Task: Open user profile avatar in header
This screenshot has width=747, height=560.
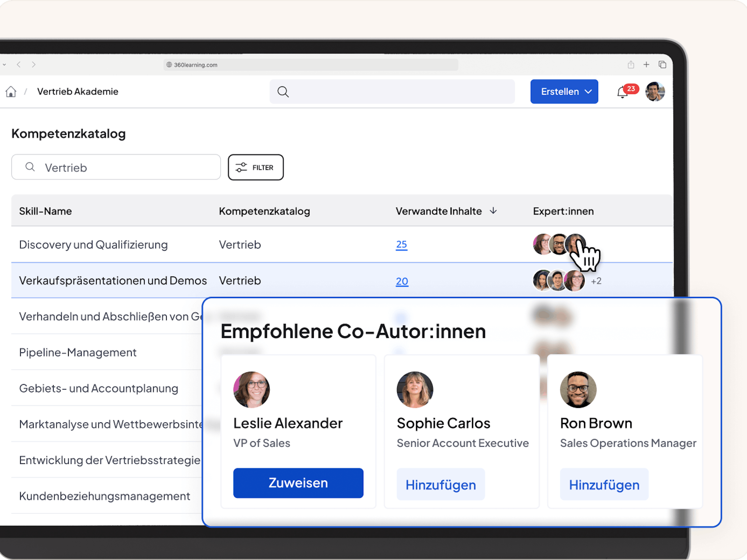Action: [655, 91]
